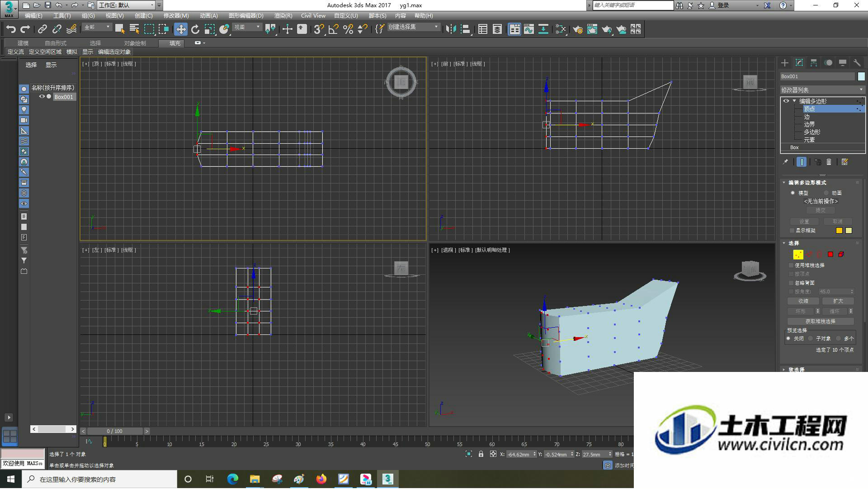
Task: Switch to the 建模 ribbon tab
Action: coord(23,43)
